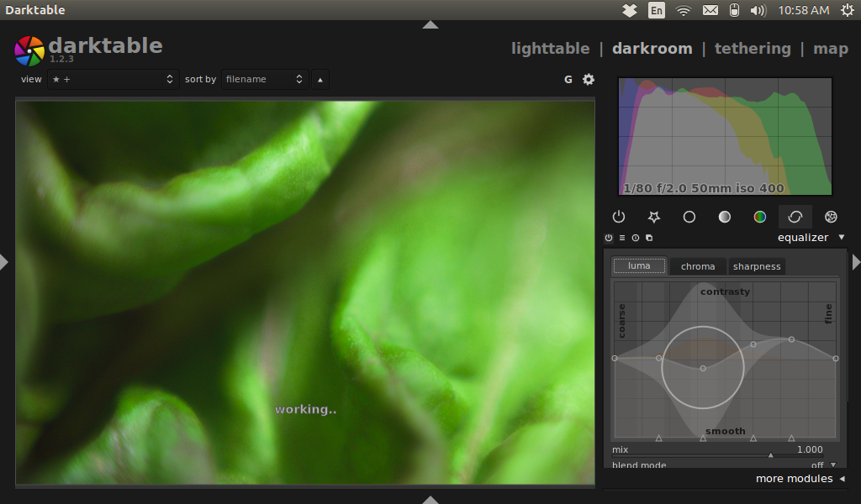Open the view star rating dropdown
This screenshot has height=504, width=861.
point(111,79)
